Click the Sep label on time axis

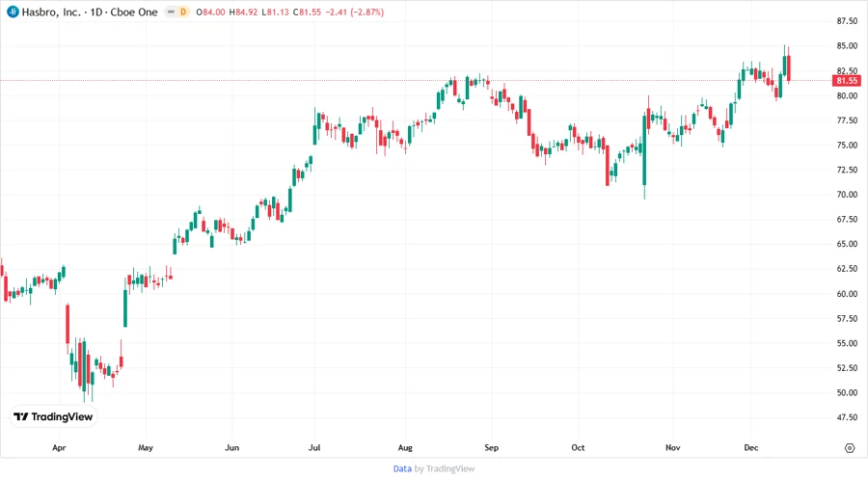tap(492, 448)
